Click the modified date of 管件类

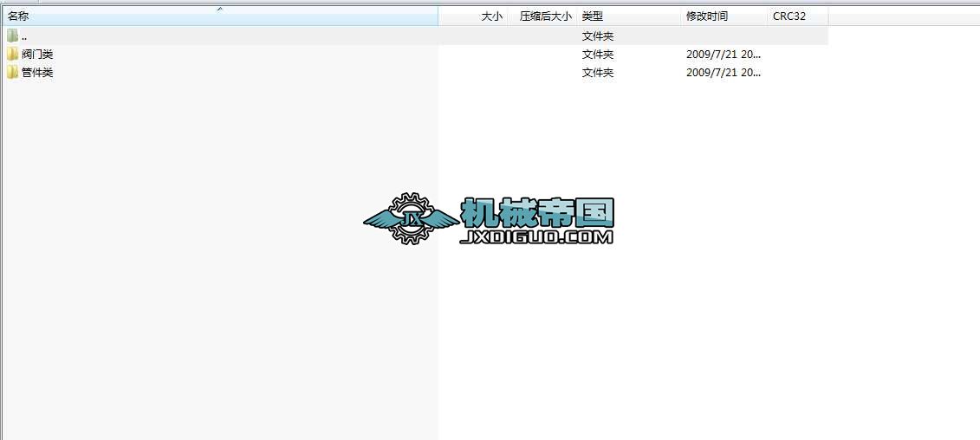pyautogui.click(x=724, y=73)
